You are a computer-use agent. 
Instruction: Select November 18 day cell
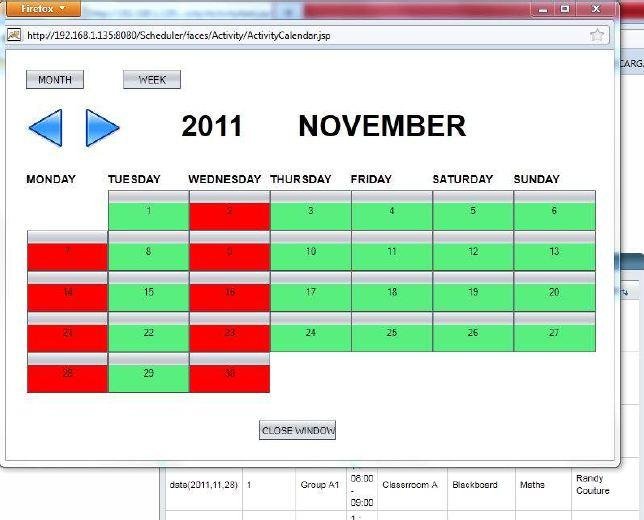click(392, 292)
